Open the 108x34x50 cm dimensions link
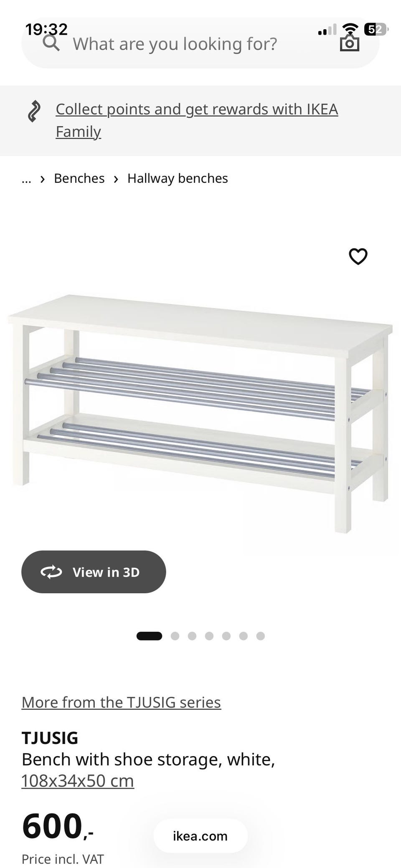This screenshot has width=401, height=868. tap(78, 780)
